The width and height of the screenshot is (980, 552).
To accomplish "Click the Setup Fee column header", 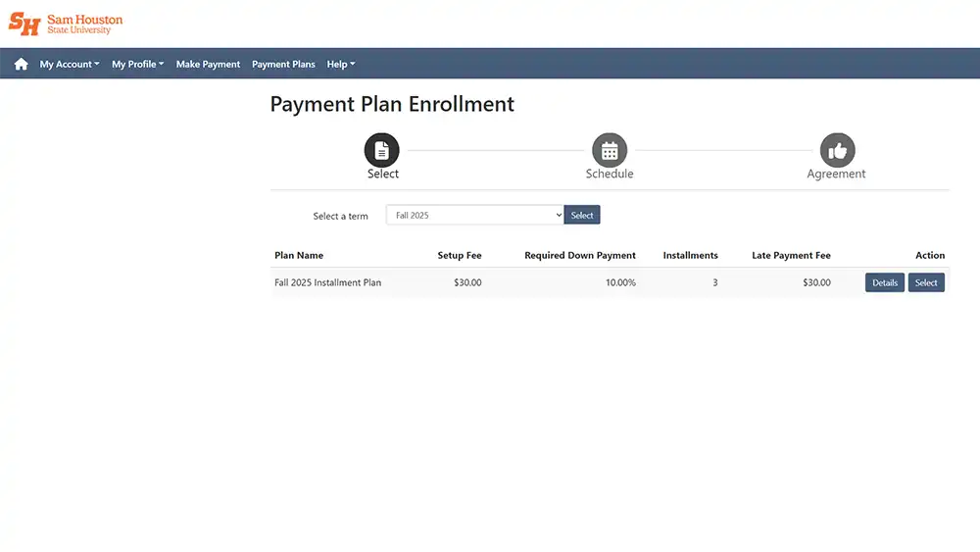I will point(459,255).
